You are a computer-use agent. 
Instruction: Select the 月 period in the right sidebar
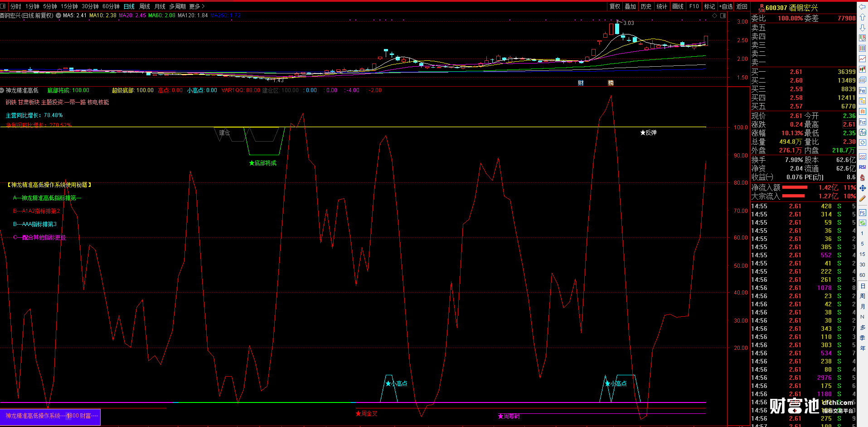point(862,306)
